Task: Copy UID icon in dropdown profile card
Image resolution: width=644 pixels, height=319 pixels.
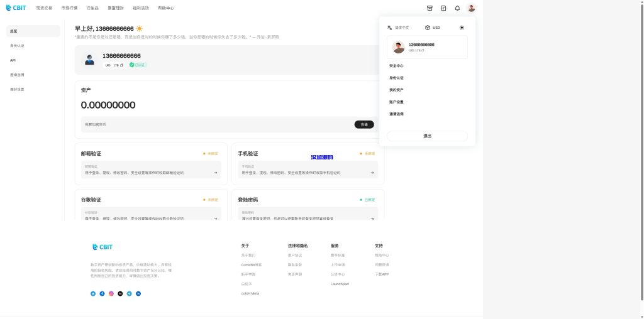Action: click(423, 50)
